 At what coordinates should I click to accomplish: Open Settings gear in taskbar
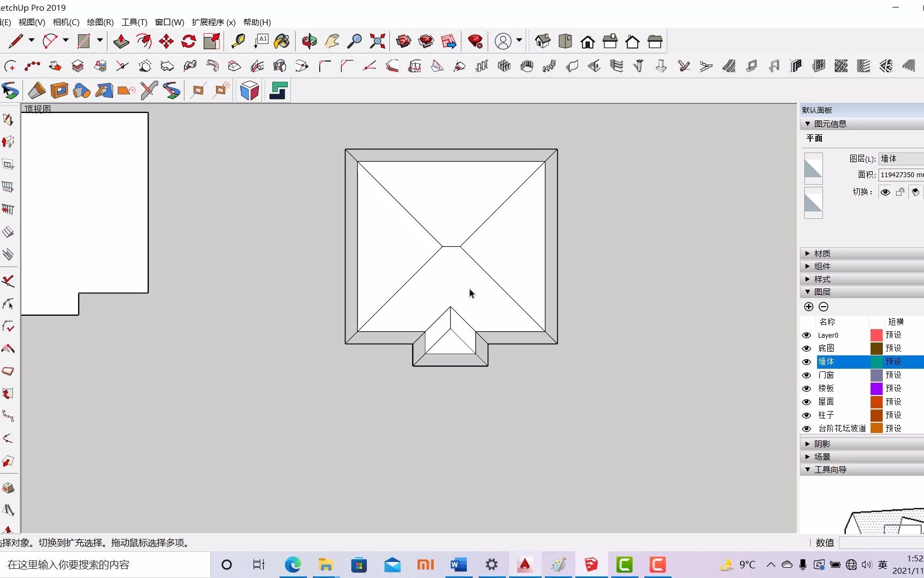click(491, 565)
